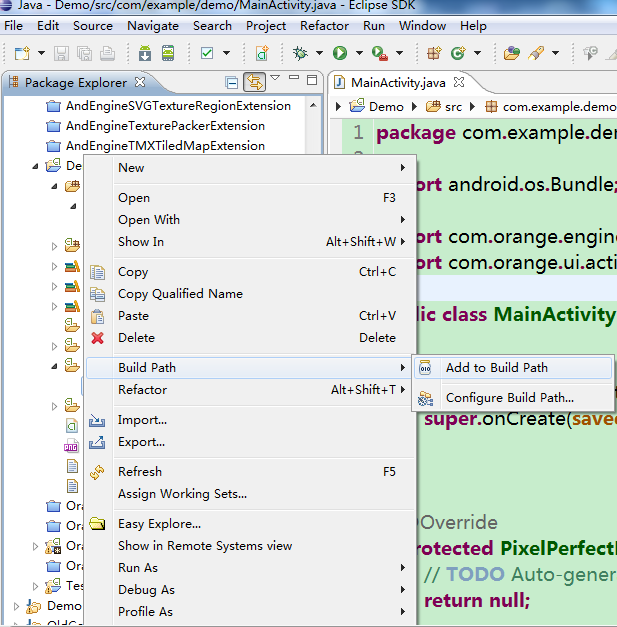Open the Android SDK Manager icon
The image size is (617, 627).
coord(145,53)
